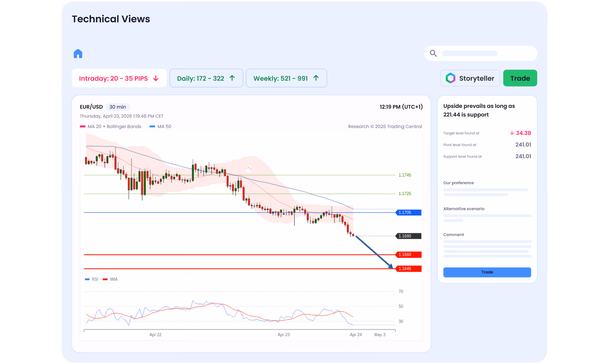Click the 1.1725 resistance level value
Viewport: 609px width, 364px height.
(x=405, y=194)
